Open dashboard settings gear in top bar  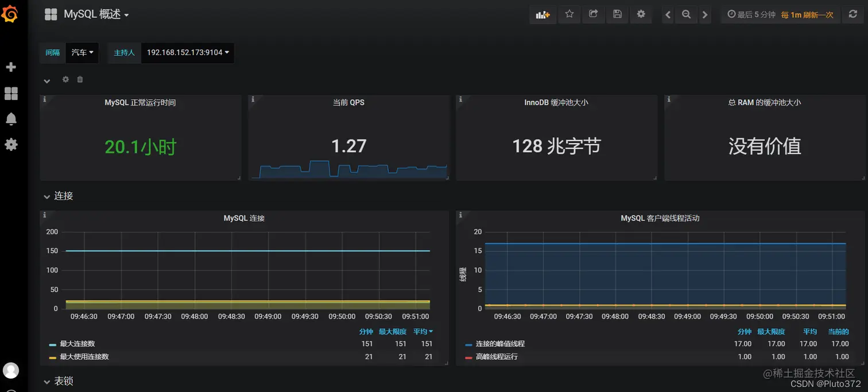tap(641, 14)
